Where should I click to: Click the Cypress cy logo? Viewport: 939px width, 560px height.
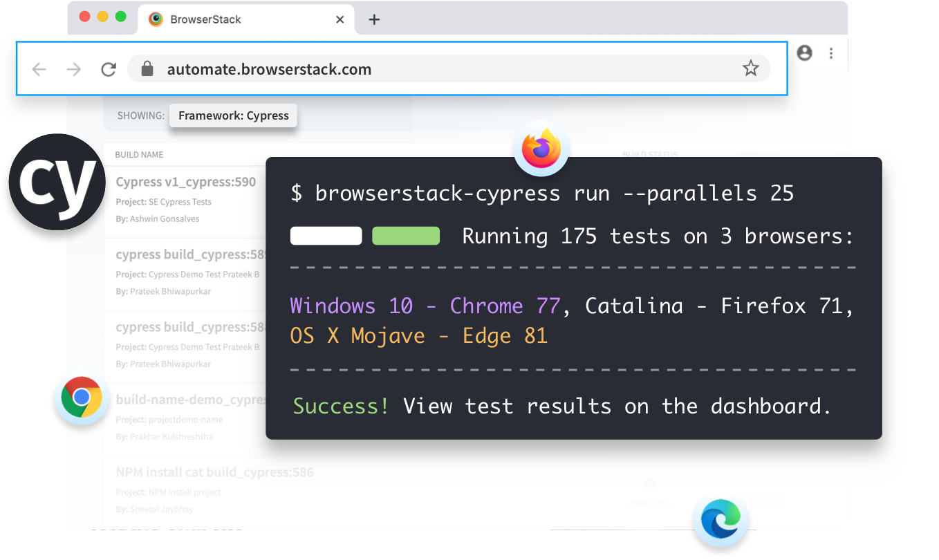coord(57,183)
